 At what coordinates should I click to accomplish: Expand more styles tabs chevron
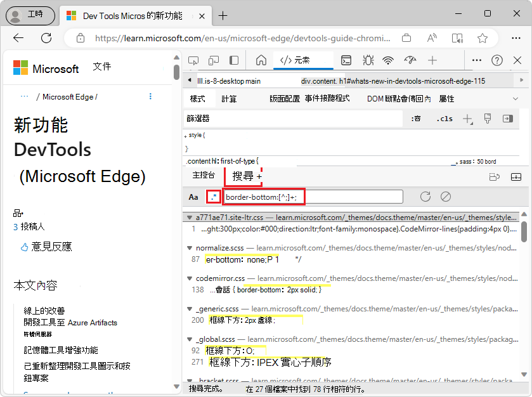tap(516, 99)
